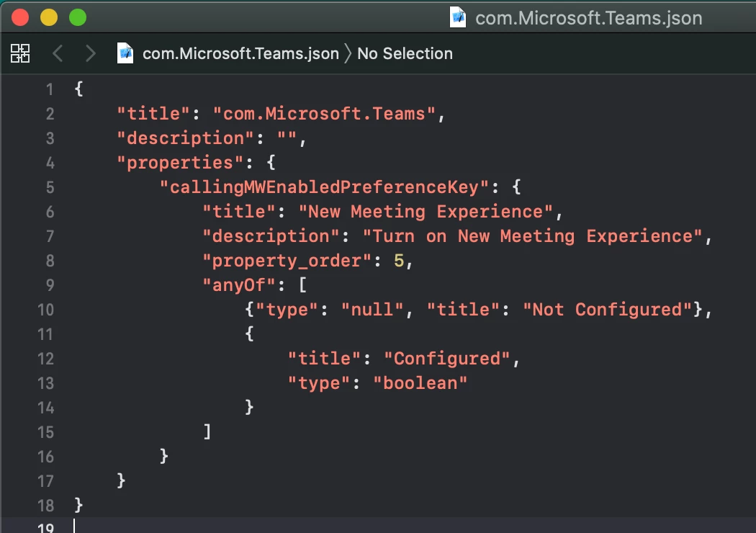Screen dimensions: 756x533
Task: Click the closing brace on line 14
Action: [249, 408]
